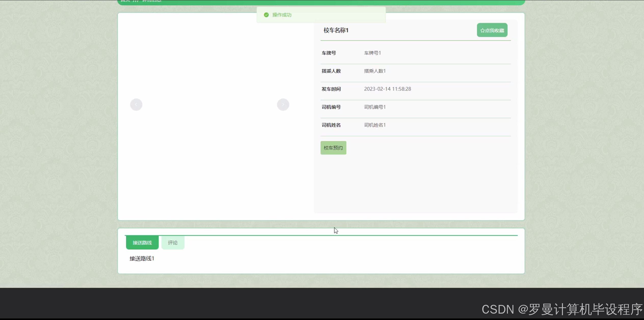
Task: Click the carousel next arrow
Action: (x=283, y=105)
